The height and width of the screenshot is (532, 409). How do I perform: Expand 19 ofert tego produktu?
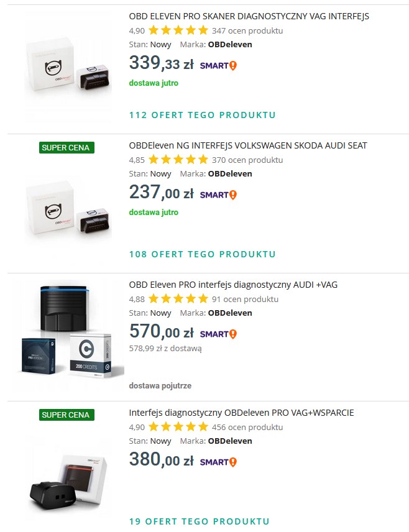tap(200, 521)
